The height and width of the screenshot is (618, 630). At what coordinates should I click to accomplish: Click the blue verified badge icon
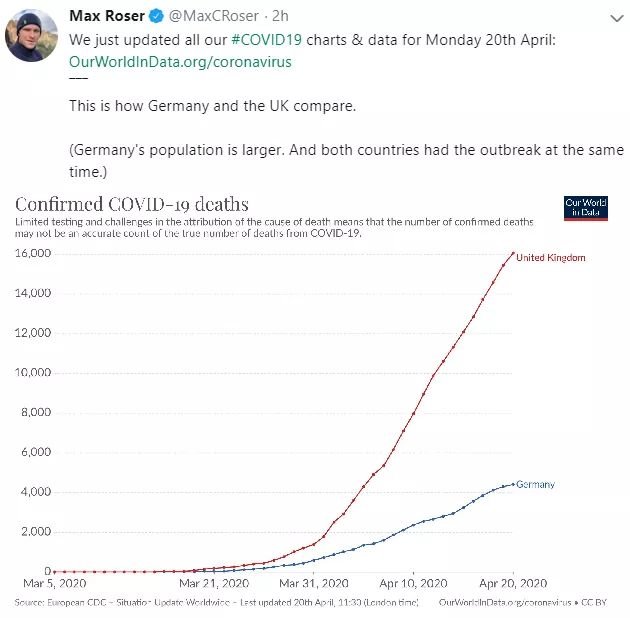coord(156,16)
